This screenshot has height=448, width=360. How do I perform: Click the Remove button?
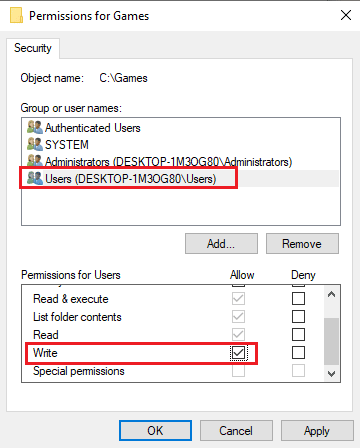pos(302,244)
